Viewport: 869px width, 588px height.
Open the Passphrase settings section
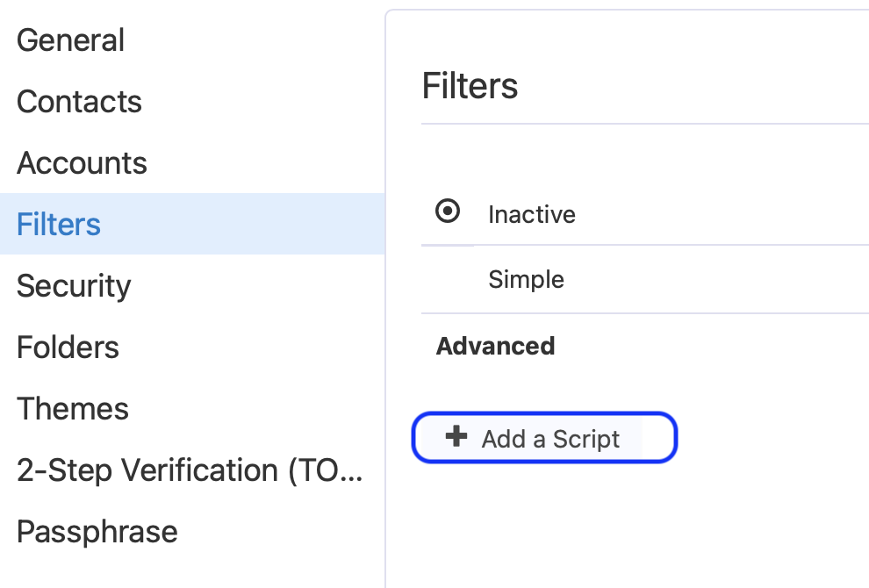pyautogui.click(x=97, y=531)
